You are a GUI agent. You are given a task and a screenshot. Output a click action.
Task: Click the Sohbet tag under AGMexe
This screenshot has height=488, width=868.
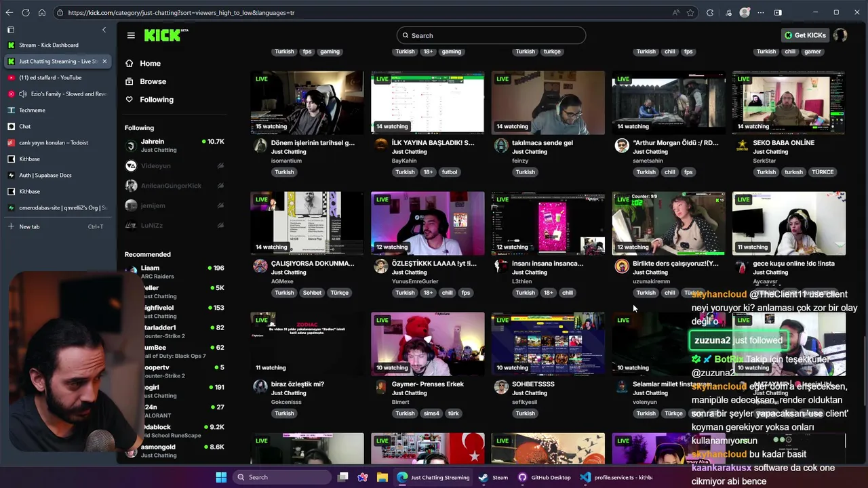tap(312, 293)
